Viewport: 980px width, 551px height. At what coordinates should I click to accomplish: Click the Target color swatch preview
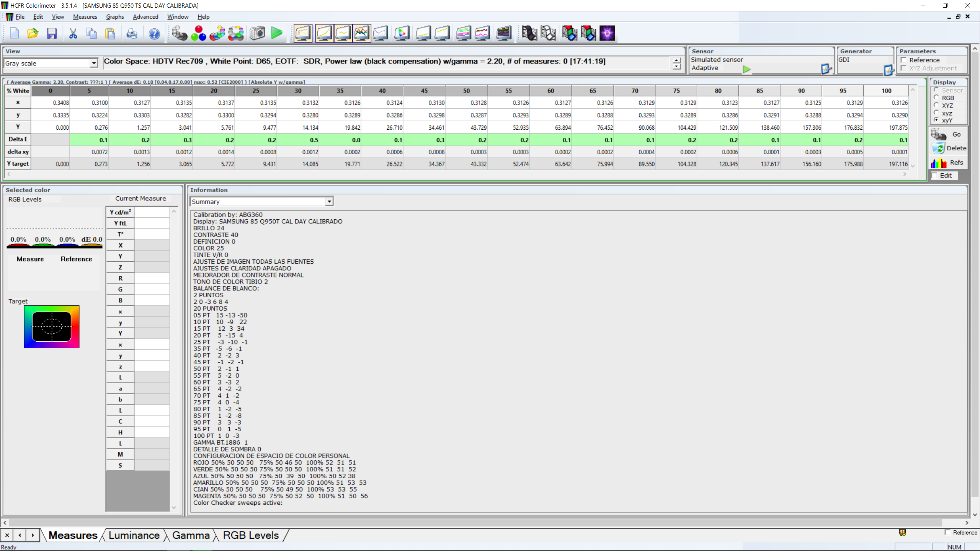point(52,326)
